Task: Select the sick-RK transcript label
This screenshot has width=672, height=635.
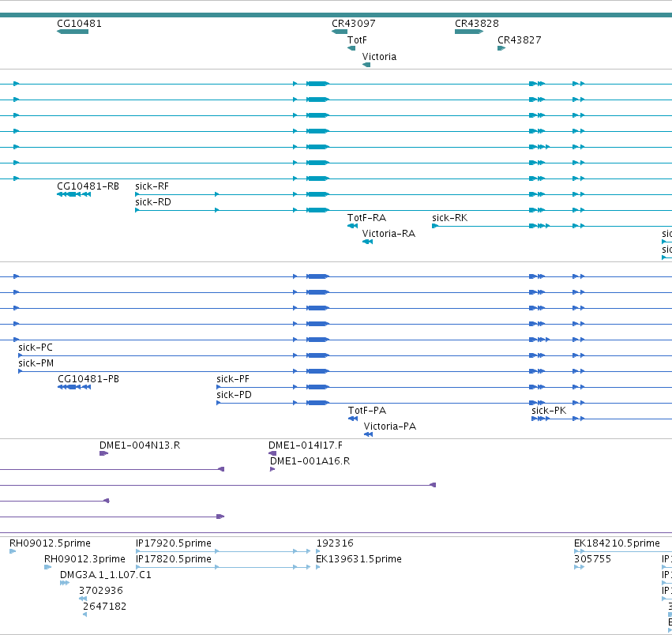Action: pyautogui.click(x=450, y=218)
